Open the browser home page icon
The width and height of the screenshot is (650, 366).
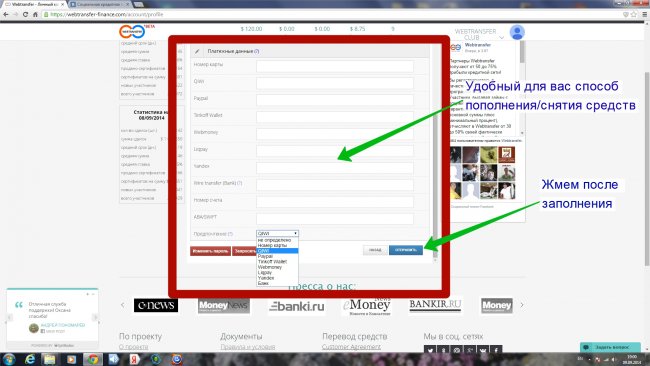coord(35,14)
